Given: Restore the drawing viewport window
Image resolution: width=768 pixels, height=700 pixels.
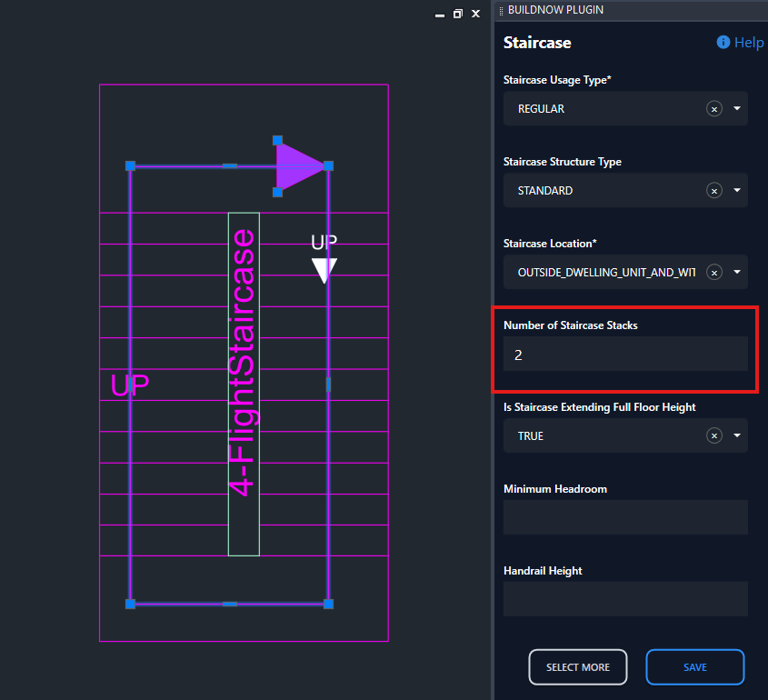Looking at the screenshot, I should [x=457, y=14].
